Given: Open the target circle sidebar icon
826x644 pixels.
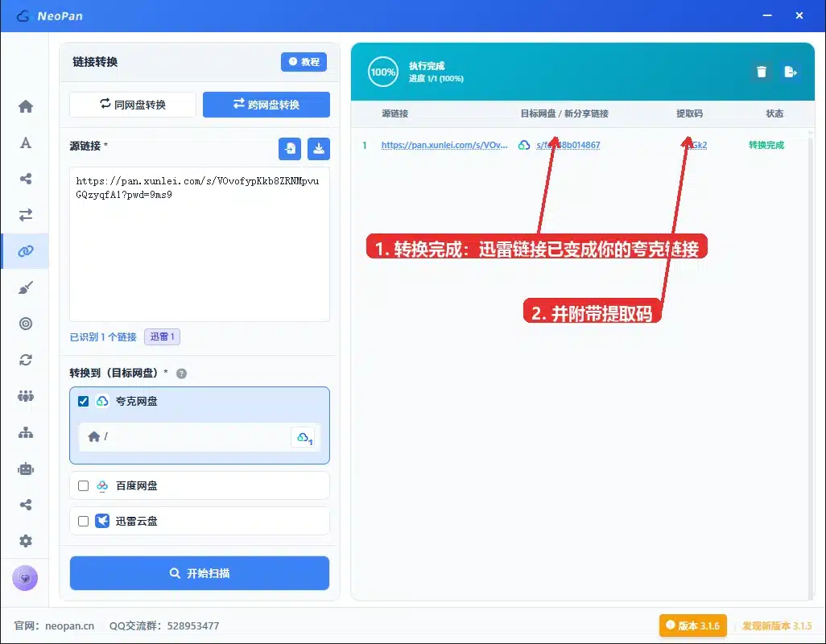Looking at the screenshot, I should (x=25, y=324).
